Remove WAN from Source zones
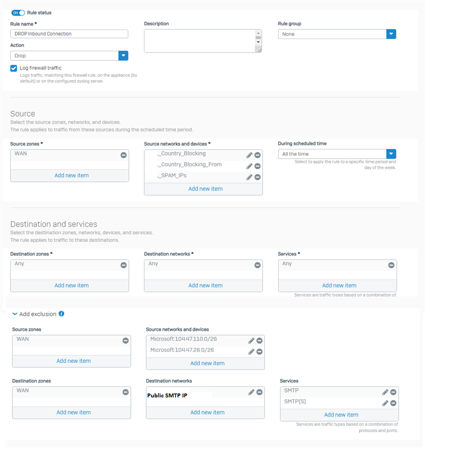 [124, 155]
